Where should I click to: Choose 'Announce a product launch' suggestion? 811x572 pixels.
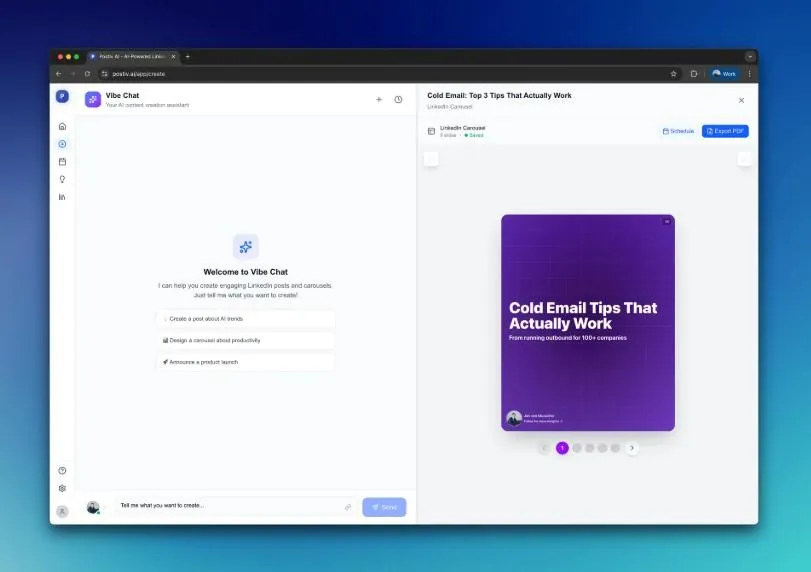[x=246, y=362]
